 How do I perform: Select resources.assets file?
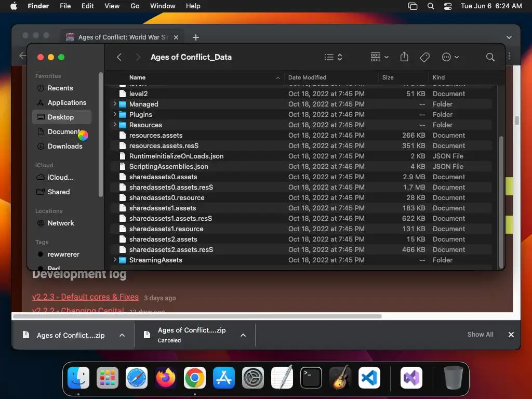pos(302,135)
